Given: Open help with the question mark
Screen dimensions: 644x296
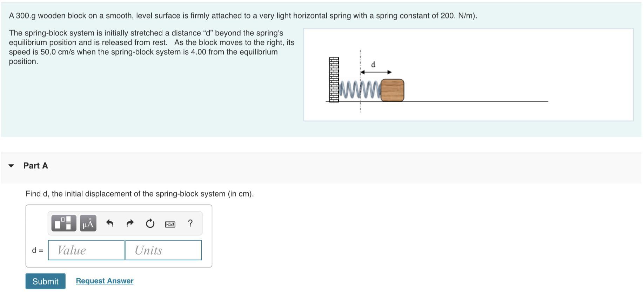Looking at the screenshot, I should coord(190,223).
